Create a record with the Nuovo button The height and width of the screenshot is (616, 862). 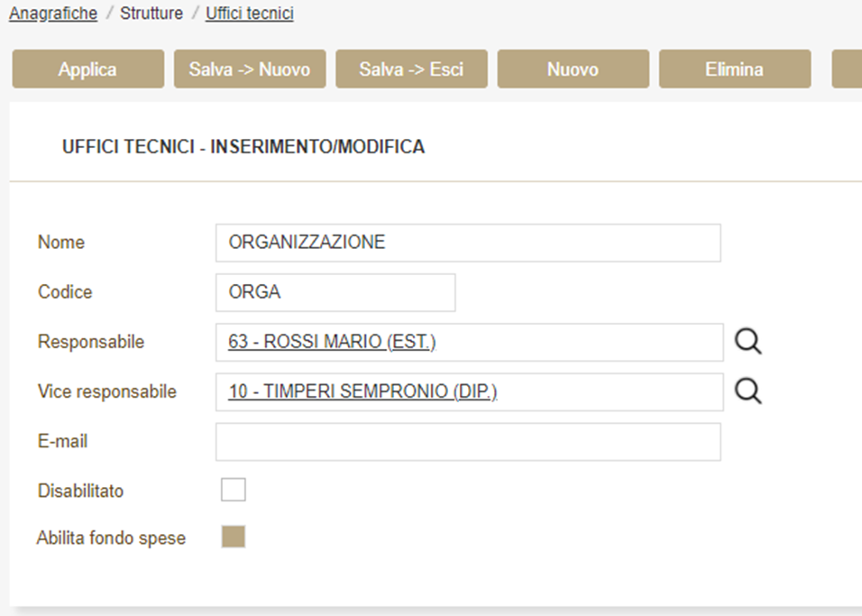coord(572,69)
